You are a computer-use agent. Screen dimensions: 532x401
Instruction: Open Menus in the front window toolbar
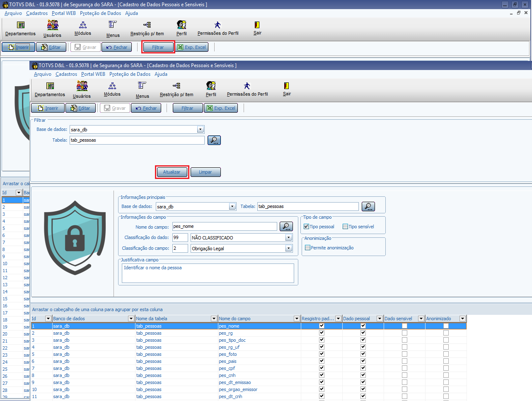[142, 89]
